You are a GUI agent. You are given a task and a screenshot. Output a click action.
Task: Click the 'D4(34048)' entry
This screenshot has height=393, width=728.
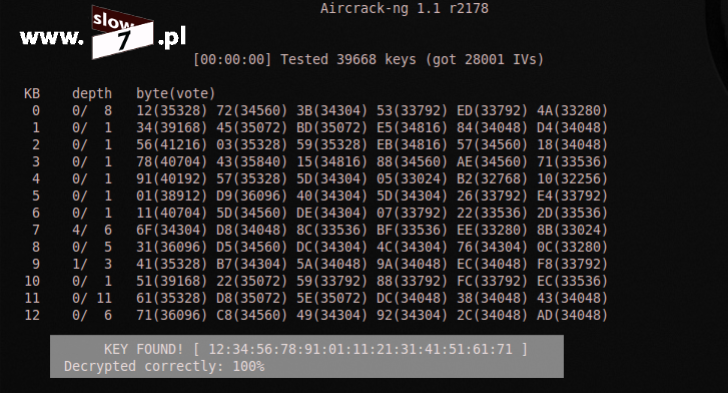point(572,128)
